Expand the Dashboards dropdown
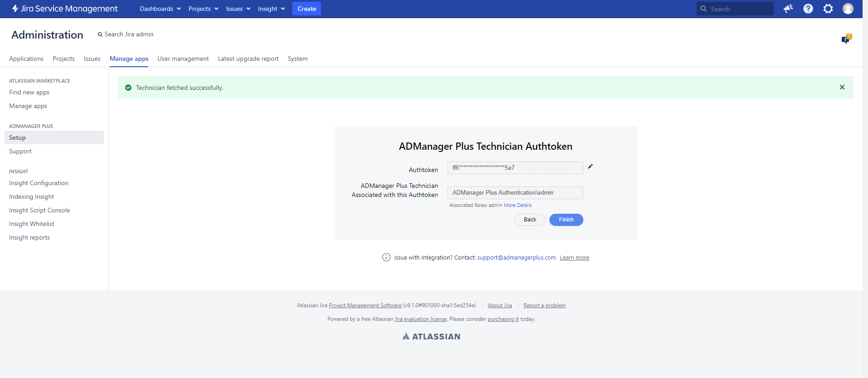868x378 pixels. [160, 9]
